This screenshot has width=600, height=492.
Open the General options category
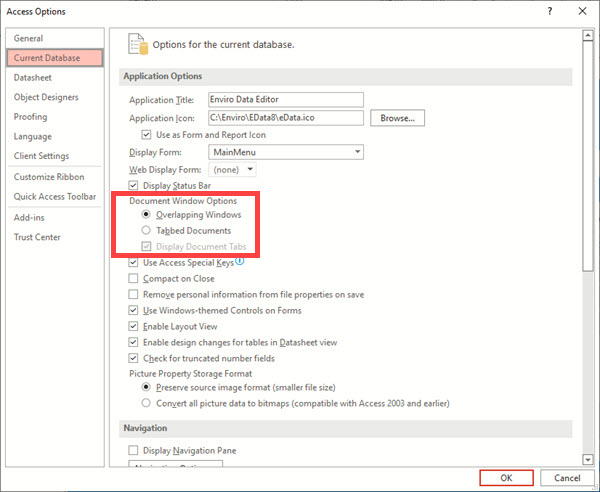[55, 38]
